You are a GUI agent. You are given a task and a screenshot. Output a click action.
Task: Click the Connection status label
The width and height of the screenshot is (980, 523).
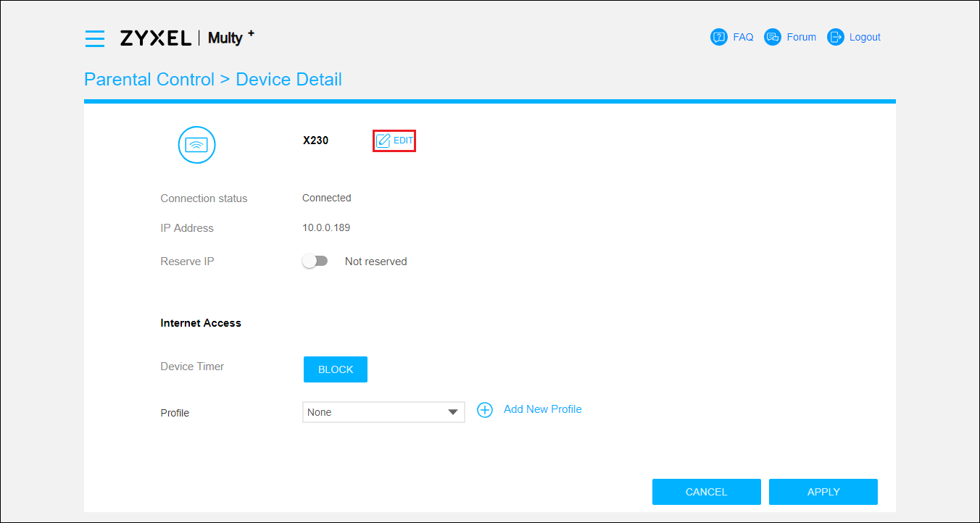click(x=204, y=198)
